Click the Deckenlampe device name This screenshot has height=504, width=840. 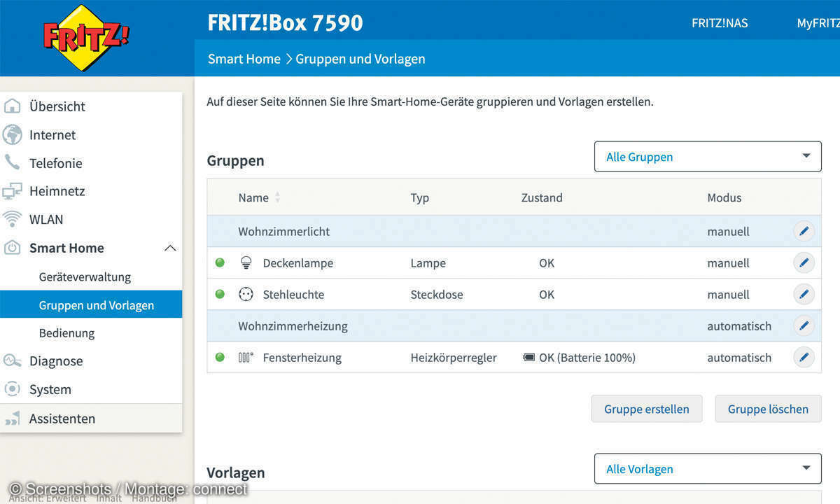click(x=297, y=263)
